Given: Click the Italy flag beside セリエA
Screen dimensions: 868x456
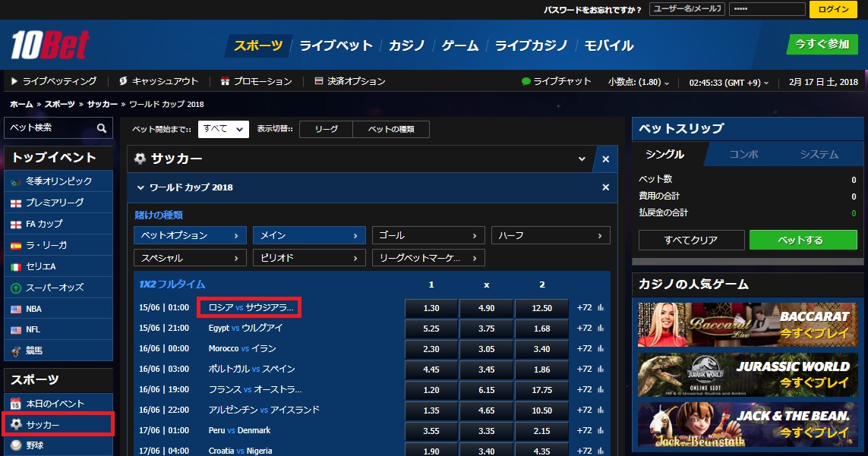Looking at the screenshot, I should coord(16,267).
